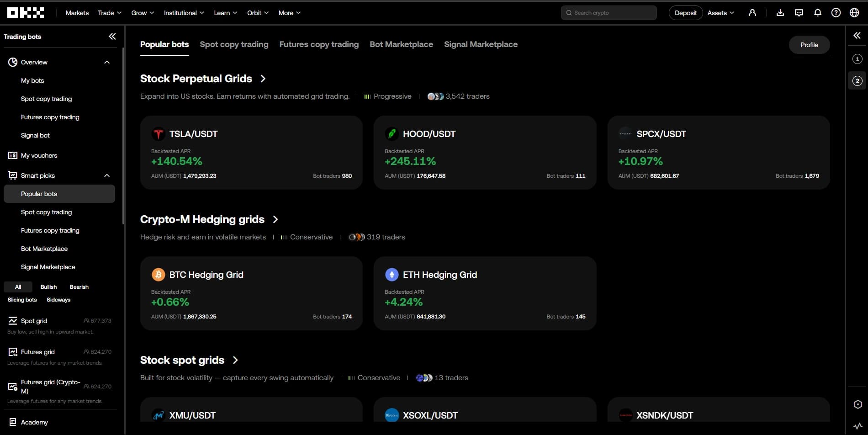This screenshot has height=435, width=868.
Task: Select the All filter chip
Action: (x=18, y=287)
